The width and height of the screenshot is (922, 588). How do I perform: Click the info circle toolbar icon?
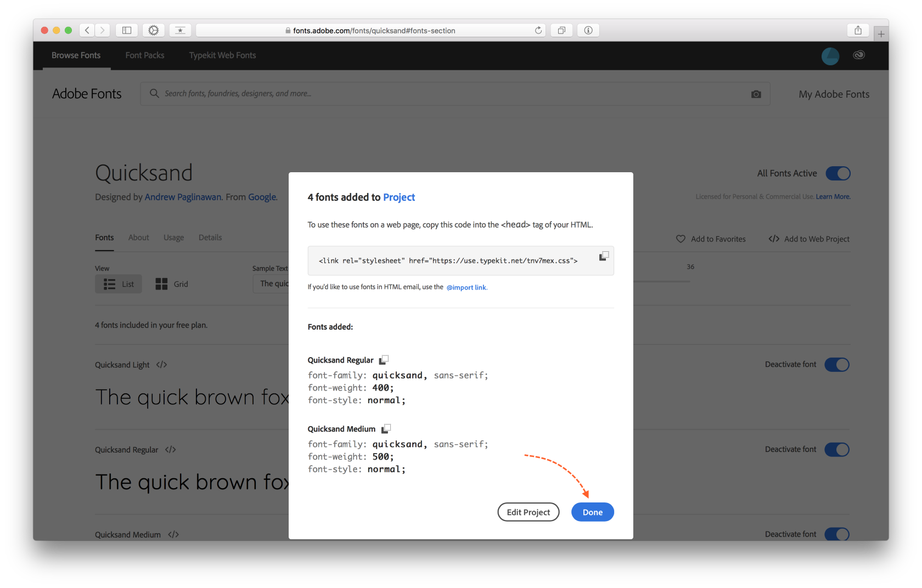point(588,30)
